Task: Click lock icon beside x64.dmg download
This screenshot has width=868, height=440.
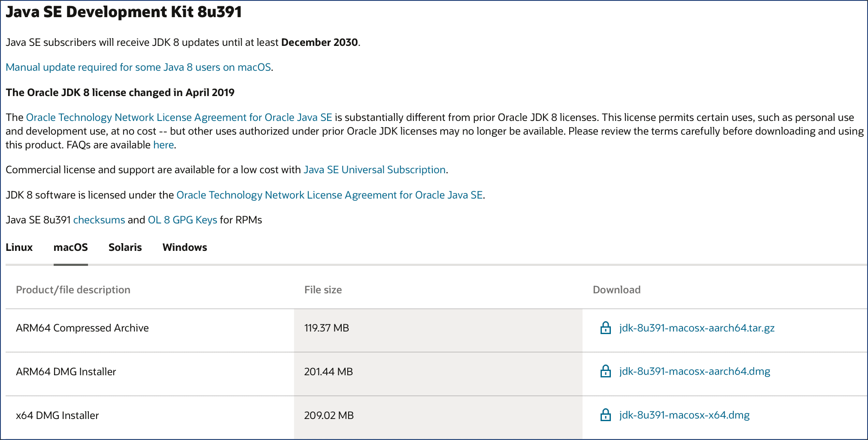Action: pyautogui.click(x=605, y=415)
